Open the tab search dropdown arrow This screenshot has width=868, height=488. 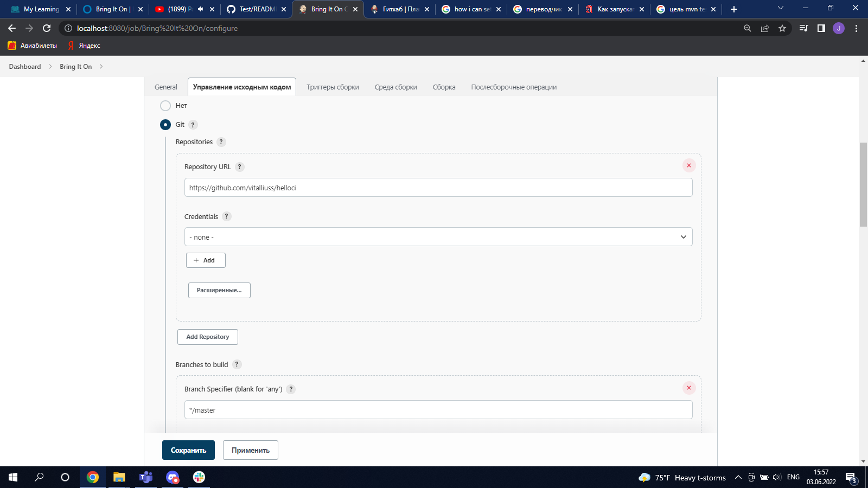tap(781, 8)
